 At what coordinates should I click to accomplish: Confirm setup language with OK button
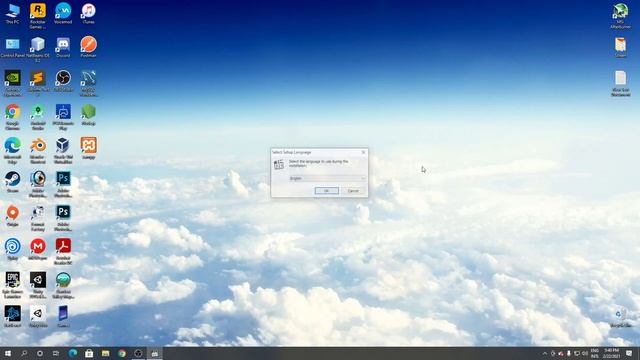(x=327, y=191)
